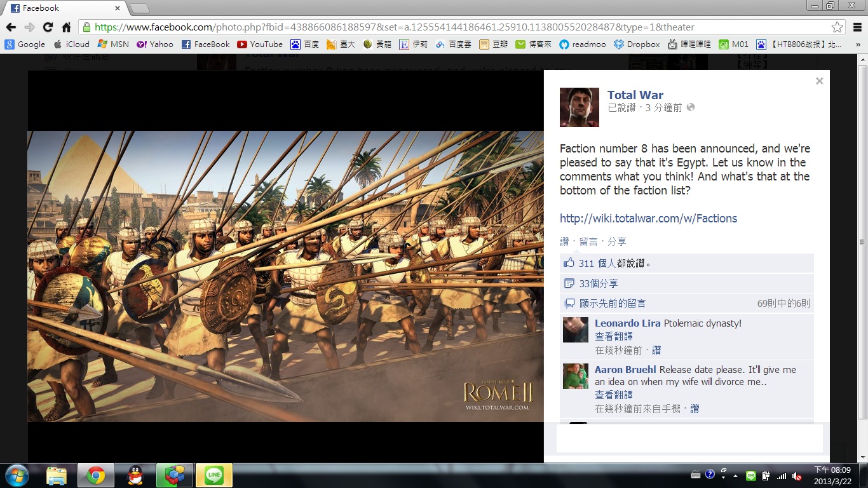Open the iCloud bookmark
868x488 pixels.
[71, 44]
